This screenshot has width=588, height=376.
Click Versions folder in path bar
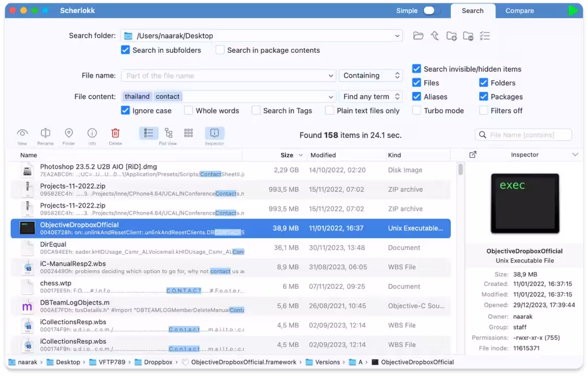pyautogui.click(x=327, y=362)
